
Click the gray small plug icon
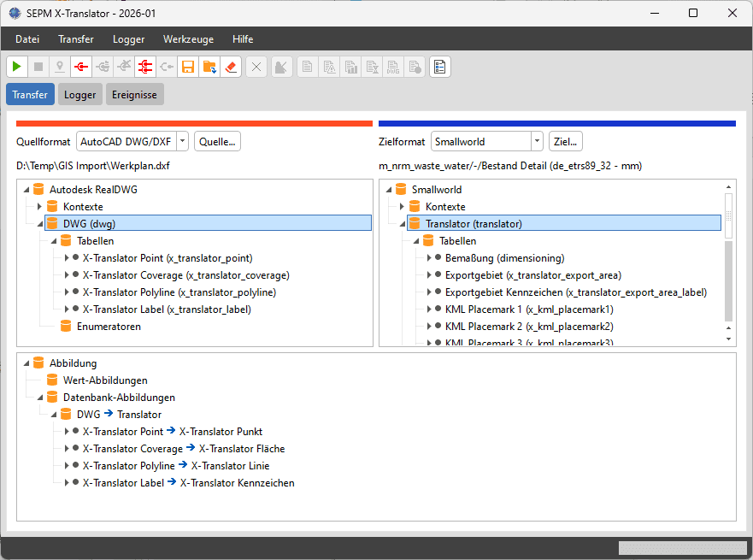(167, 67)
